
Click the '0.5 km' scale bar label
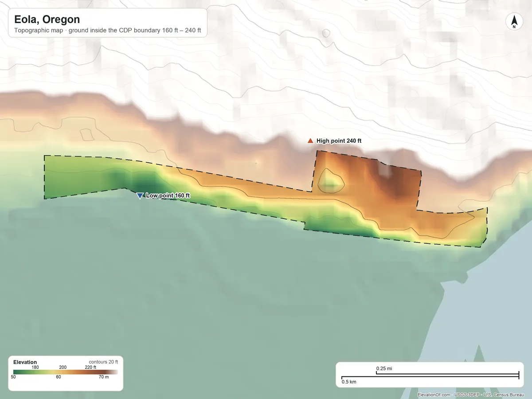click(x=348, y=382)
